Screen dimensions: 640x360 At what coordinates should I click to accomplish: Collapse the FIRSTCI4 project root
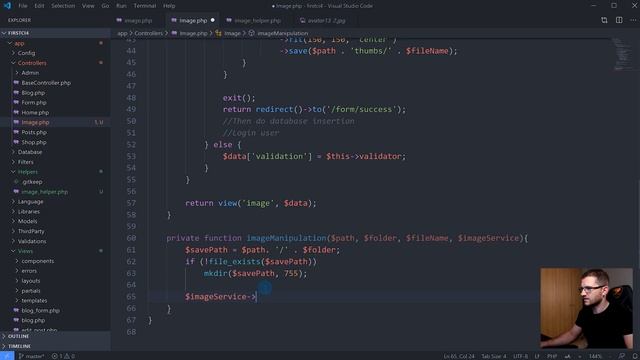[x=55, y=33]
